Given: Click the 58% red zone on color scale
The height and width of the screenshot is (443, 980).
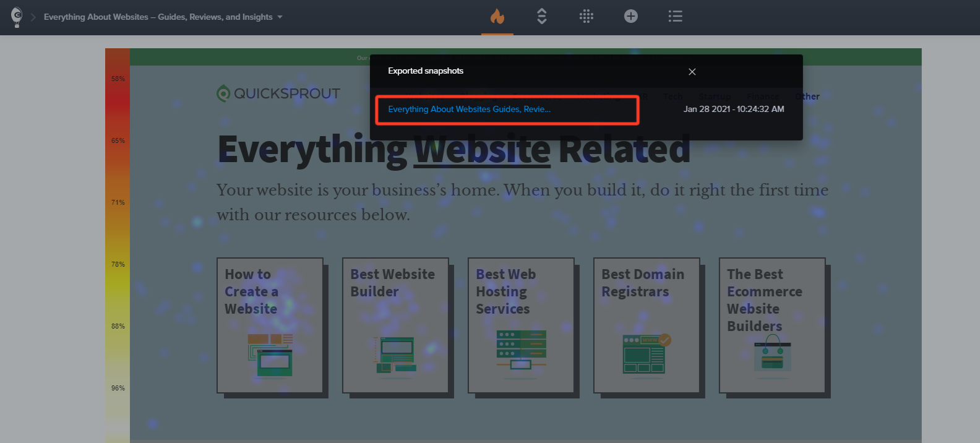Looking at the screenshot, I should [118, 79].
